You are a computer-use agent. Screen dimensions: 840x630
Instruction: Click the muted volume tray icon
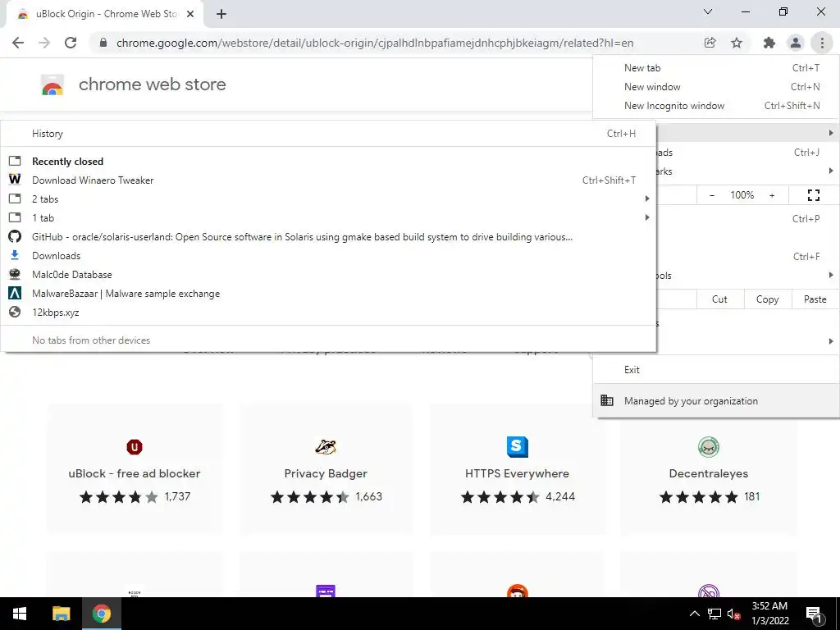click(734, 614)
